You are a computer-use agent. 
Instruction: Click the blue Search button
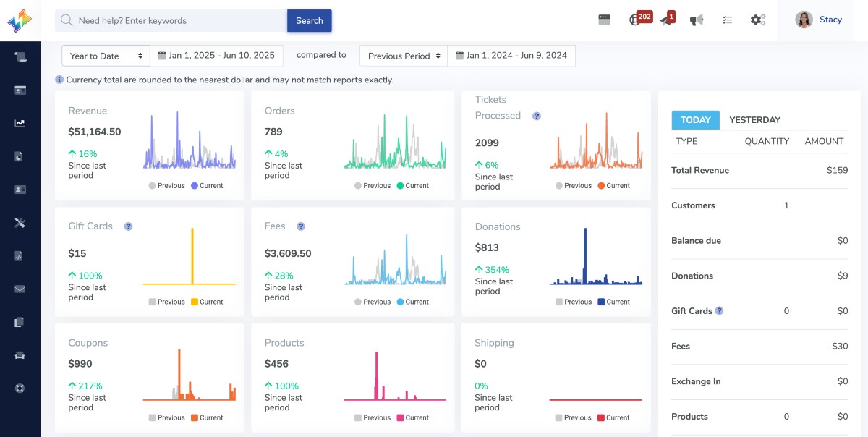309,21
